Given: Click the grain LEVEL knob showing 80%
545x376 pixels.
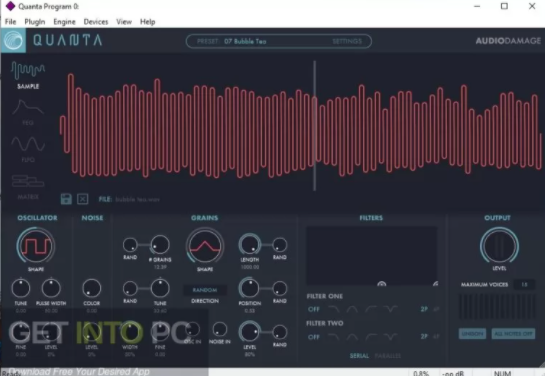Looking at the screenshot, I should (250, 332).
